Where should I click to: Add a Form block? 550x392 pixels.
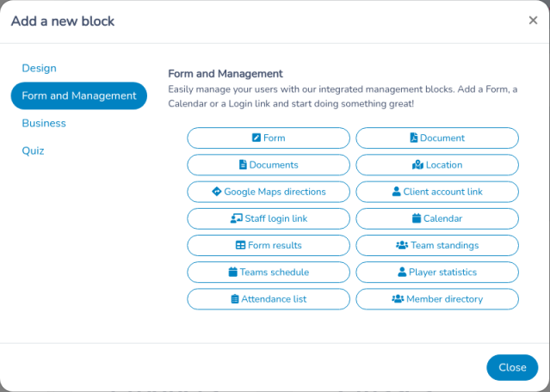[x=269, y=138]
